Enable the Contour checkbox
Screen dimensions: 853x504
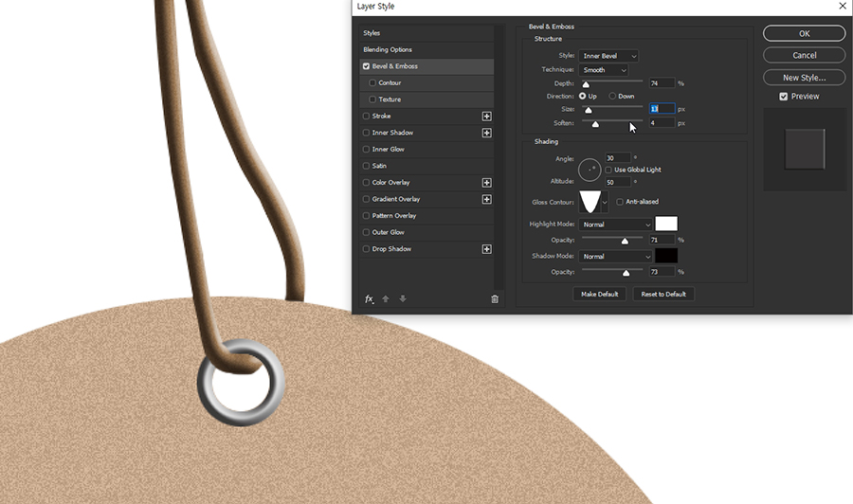click(372, 83)
